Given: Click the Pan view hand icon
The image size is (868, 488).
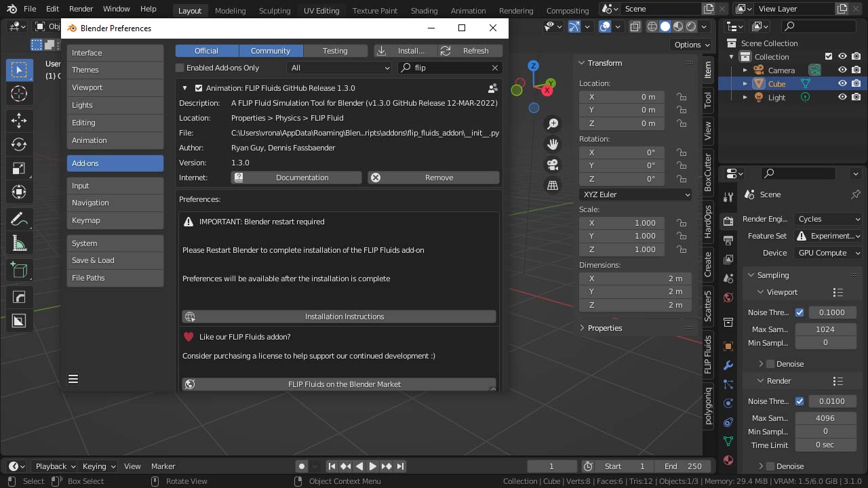Looking at the screenshot, I should [553, 144].
